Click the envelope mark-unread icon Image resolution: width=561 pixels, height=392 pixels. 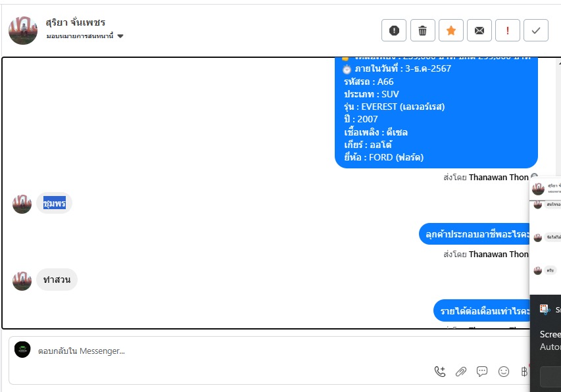pyautogui.click(x=479, y=30)
